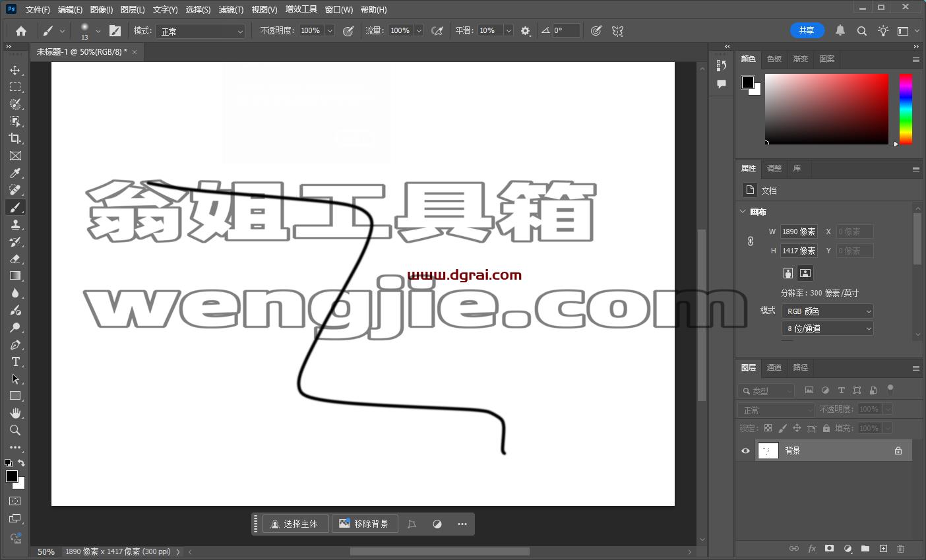
Task: Select the Blur tool
Action: (x=15, y=293)
